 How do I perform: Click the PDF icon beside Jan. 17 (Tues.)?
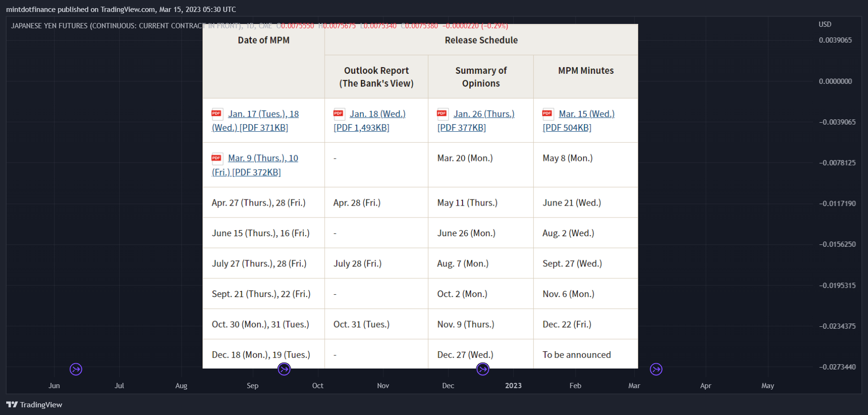(216, 114)
